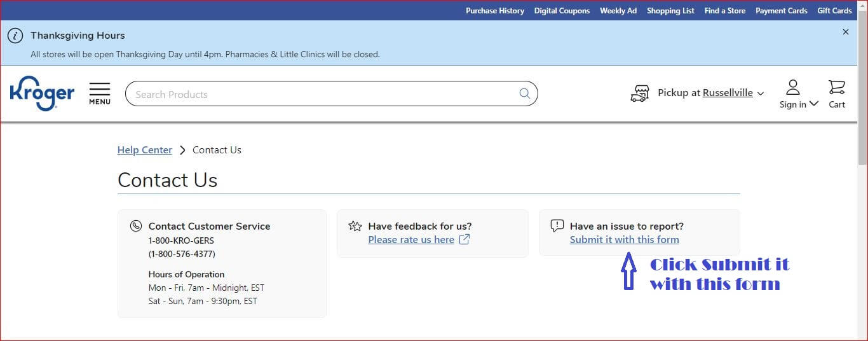Click the Kroger logo
Screen dimensions: 868x341
[42, 94]
